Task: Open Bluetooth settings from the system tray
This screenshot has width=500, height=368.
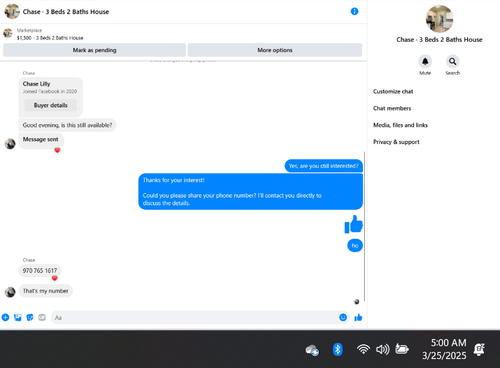Action: click(338, 349)
